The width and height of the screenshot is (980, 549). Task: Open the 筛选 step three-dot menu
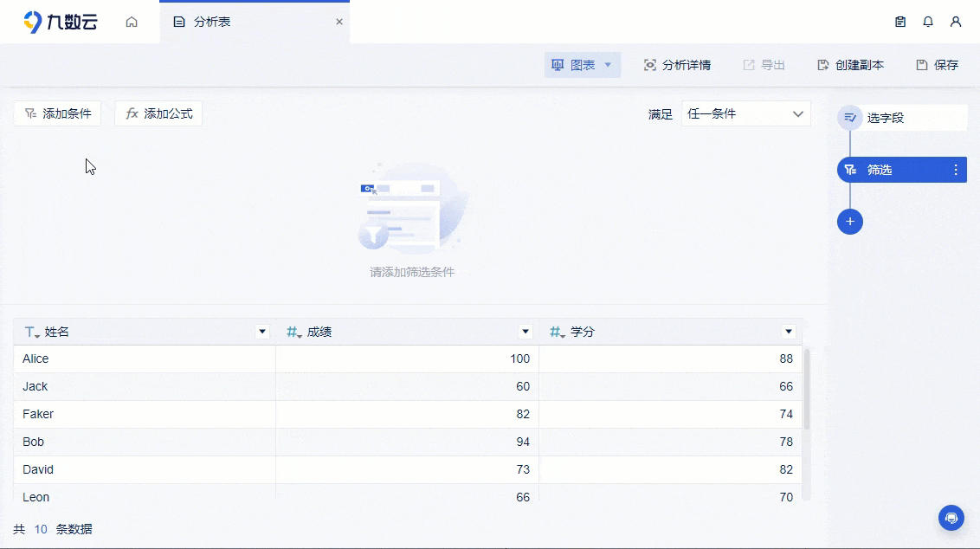[956, 170]
